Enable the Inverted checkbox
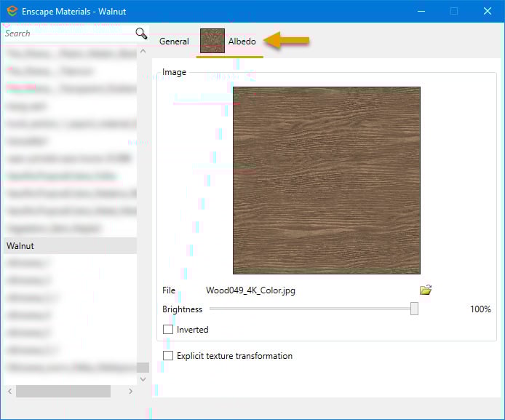 [x=168, y=330]
